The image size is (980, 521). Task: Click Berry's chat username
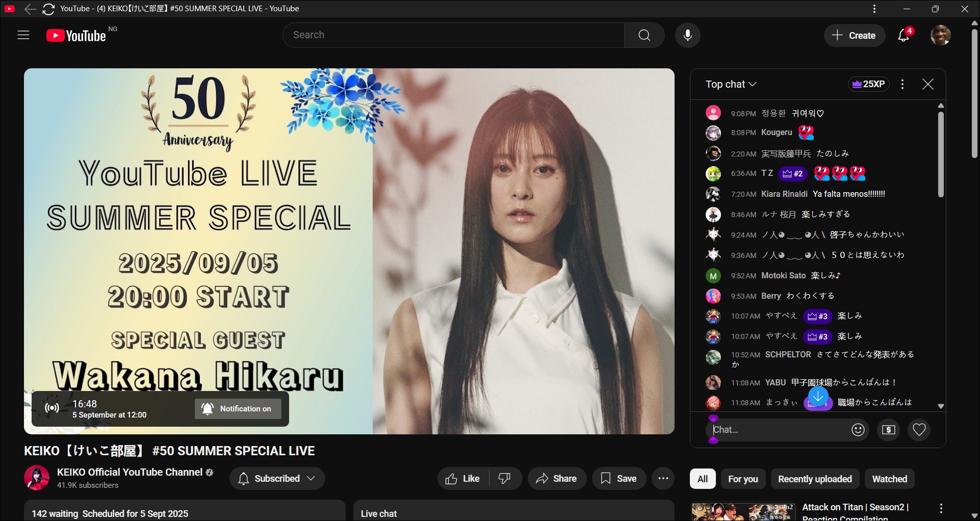pyautogui.click(x=771, y=296)
